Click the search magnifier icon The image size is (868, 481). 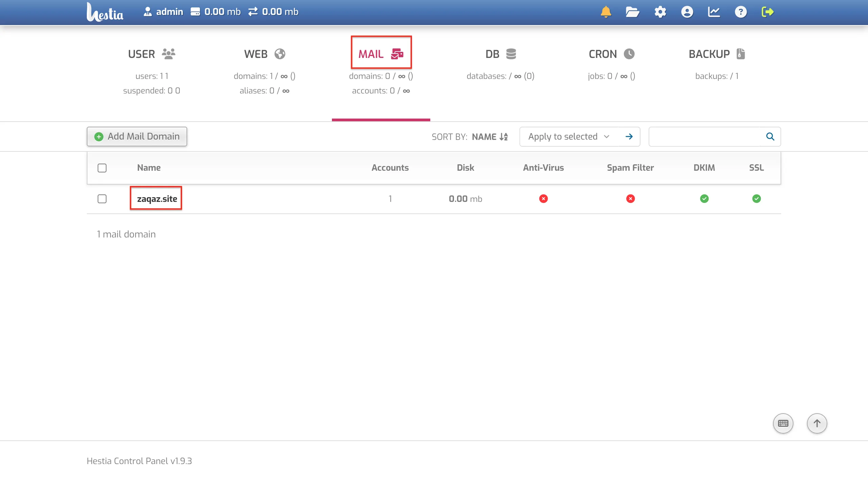pyautogui.click(x=770, y=137)
